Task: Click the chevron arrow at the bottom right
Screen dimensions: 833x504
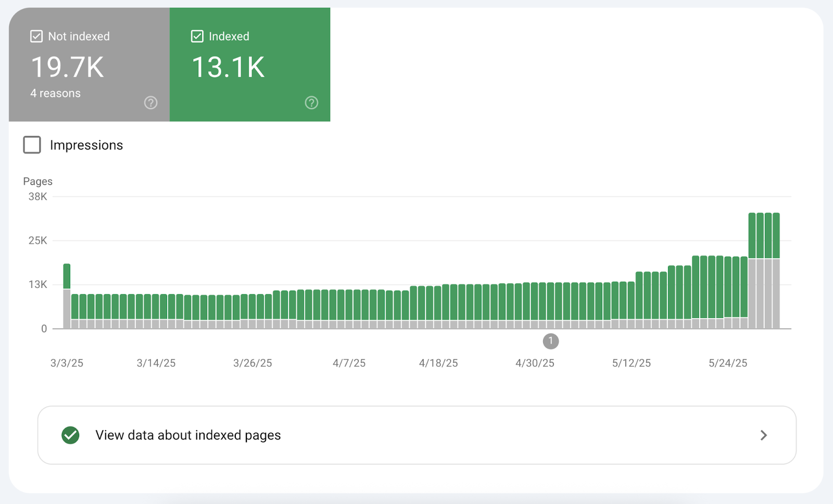Action: pos(763,435)
